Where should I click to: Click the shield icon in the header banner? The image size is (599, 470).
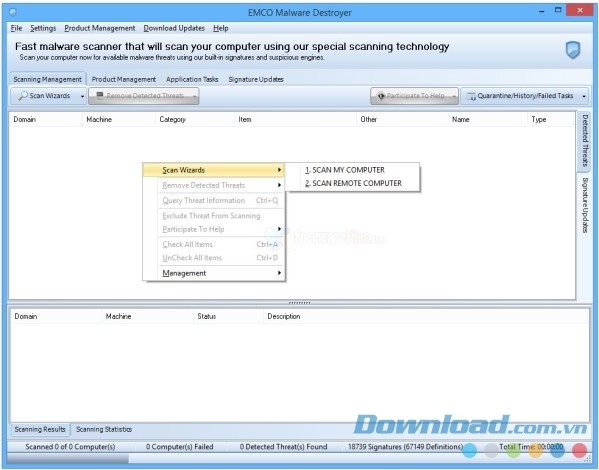tap(573, 50)
